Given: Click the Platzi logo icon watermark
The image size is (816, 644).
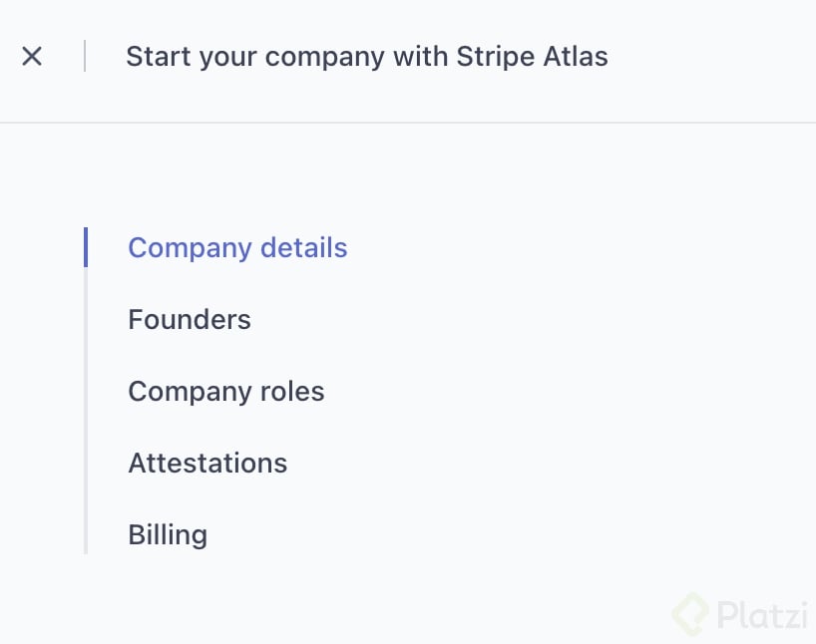Looking at the screenshot, I should tap(690, 614).
